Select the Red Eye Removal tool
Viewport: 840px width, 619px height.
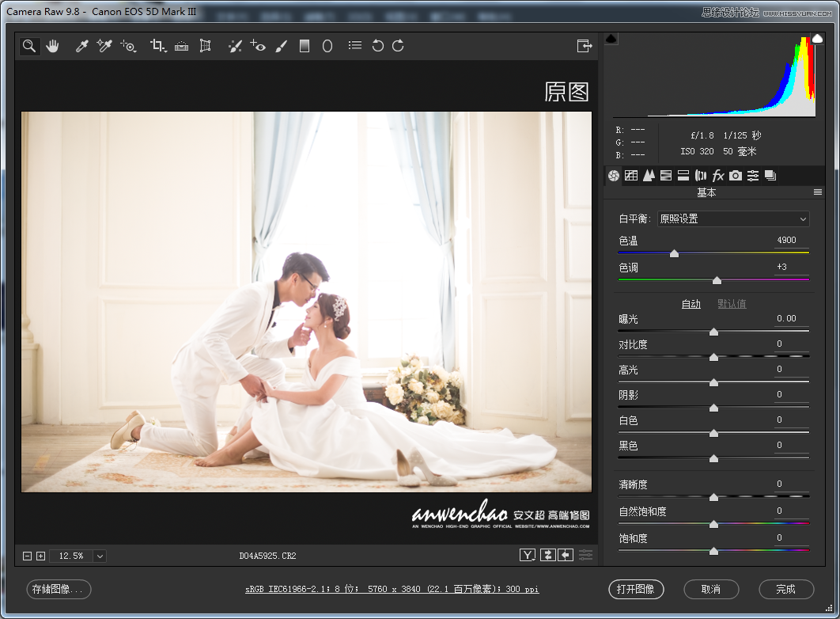[258, 45]
